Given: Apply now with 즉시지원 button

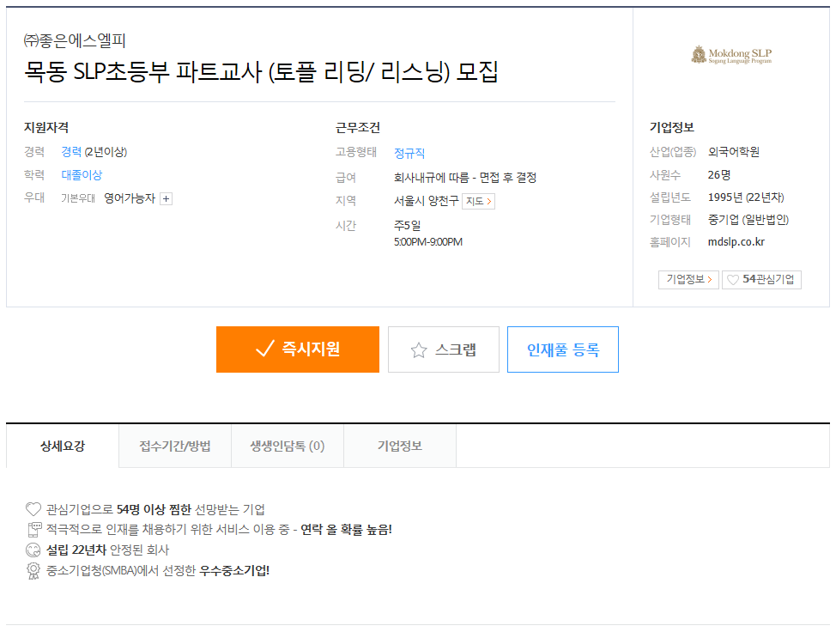Looking at the screenshot, I should click(298, 349).
